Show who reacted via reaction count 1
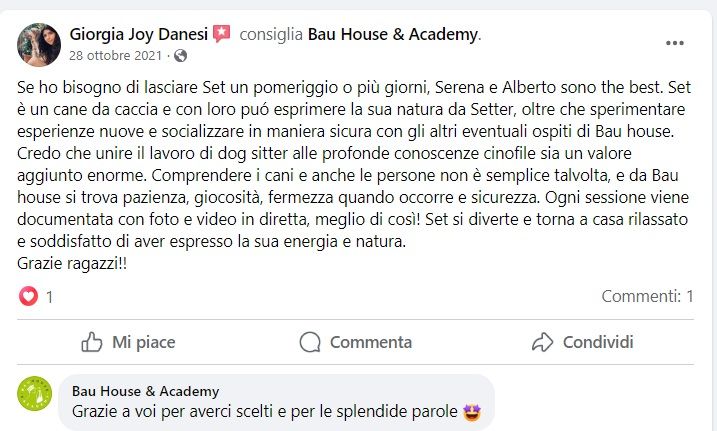This screenshot has width=717, height=431. (x=50, y=297)
